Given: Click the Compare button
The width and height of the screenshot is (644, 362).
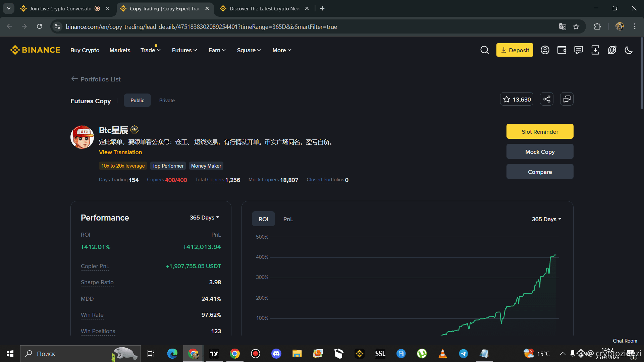Looking at the screenshot, I should (x=540, y=172).
